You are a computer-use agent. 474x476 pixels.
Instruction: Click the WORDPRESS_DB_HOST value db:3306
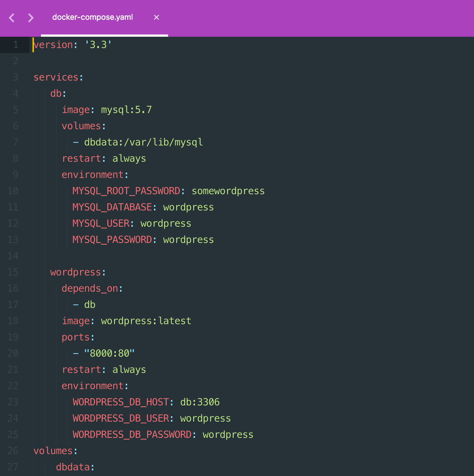pos(200,402)
